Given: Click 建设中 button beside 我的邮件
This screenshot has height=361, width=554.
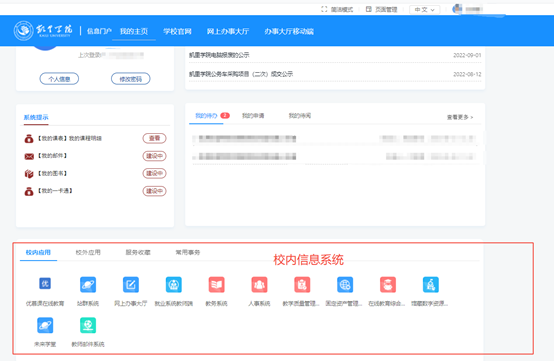Looking at the screenshot, I should (x=154, y=156).
